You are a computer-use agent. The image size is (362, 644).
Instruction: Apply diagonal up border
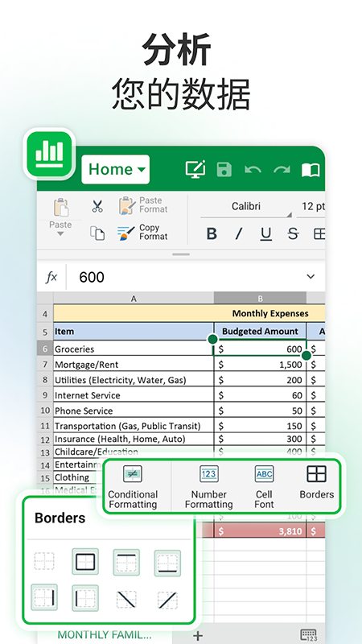167,600
